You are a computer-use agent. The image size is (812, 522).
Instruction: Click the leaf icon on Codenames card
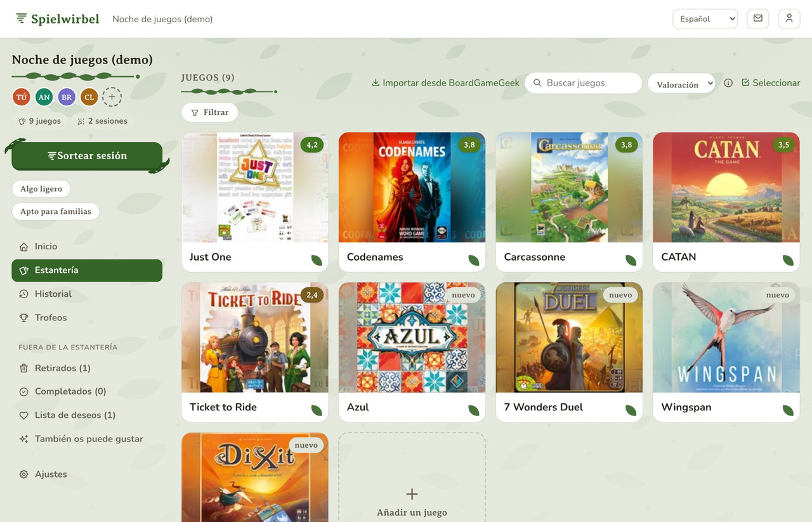coord(474,260)
